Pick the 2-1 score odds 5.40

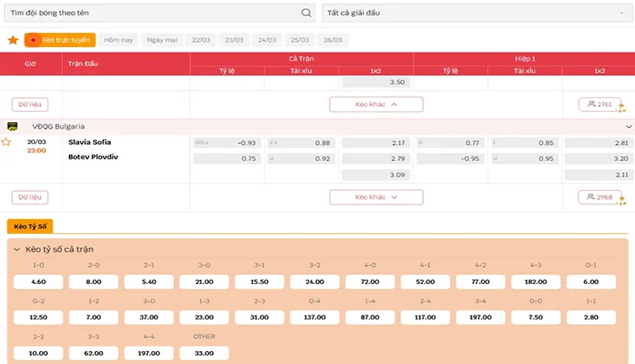149,281
